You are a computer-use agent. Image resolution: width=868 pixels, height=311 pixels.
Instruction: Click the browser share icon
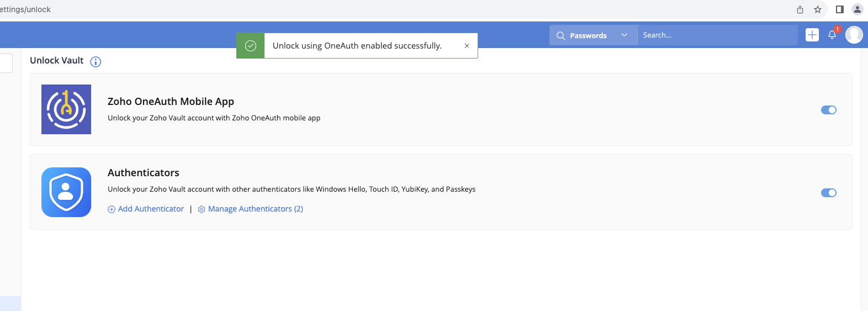pyautogui.click(x=800, y=9)
